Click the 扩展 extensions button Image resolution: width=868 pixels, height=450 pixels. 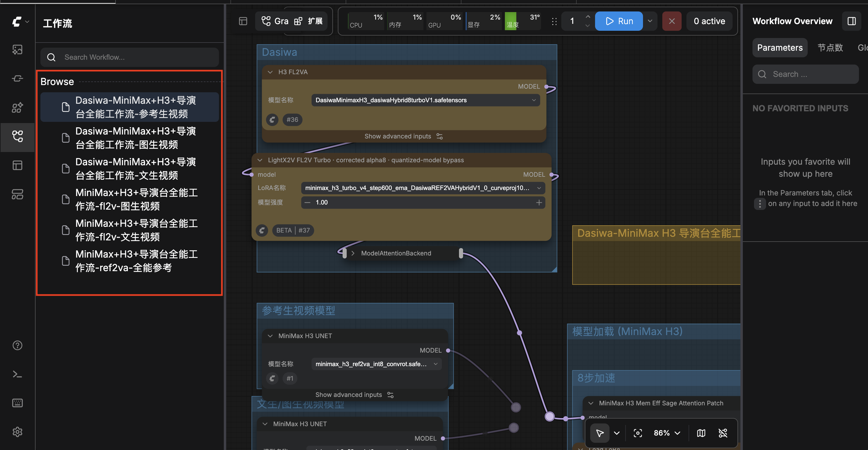pos(309,21)
